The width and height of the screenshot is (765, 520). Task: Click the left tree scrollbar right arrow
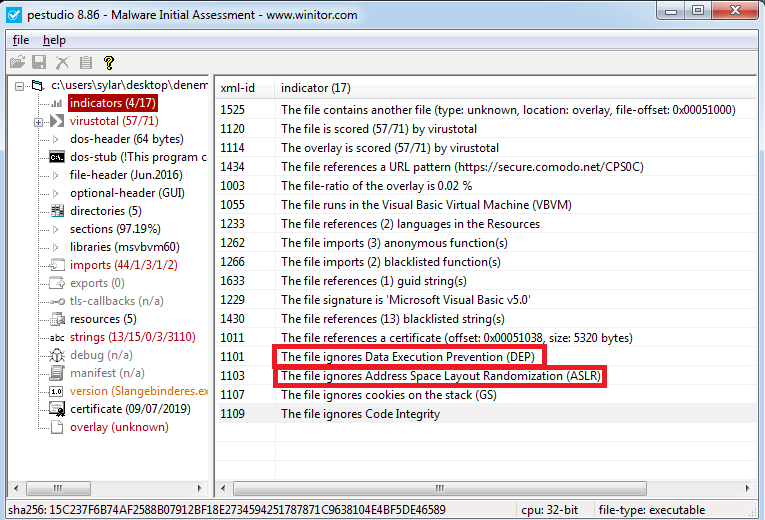click(x=199, y=488)
